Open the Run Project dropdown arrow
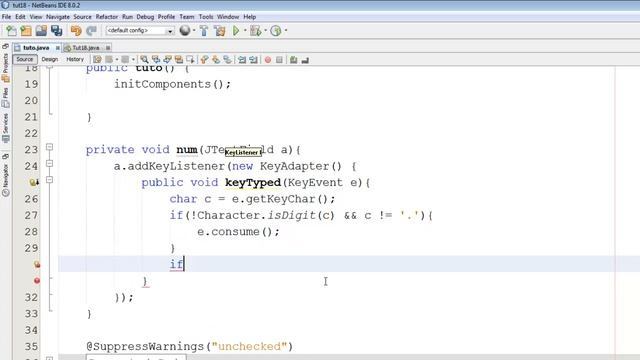Image resolution: width=640 pixels, height=360 pixels. pos(245,31)
